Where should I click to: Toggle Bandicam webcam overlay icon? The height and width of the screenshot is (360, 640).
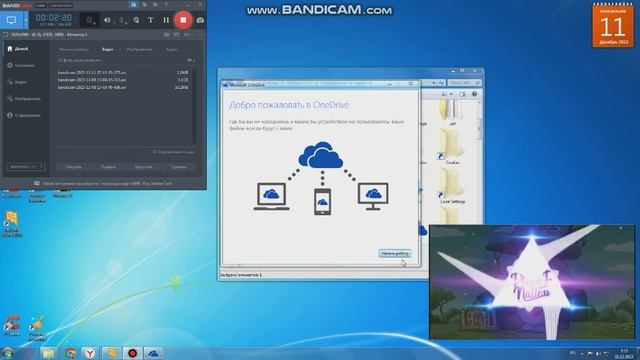click(x=89, y=20)
